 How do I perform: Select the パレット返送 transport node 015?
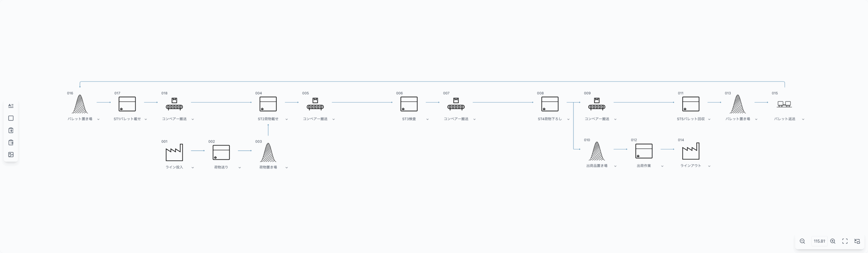(784, 104)
